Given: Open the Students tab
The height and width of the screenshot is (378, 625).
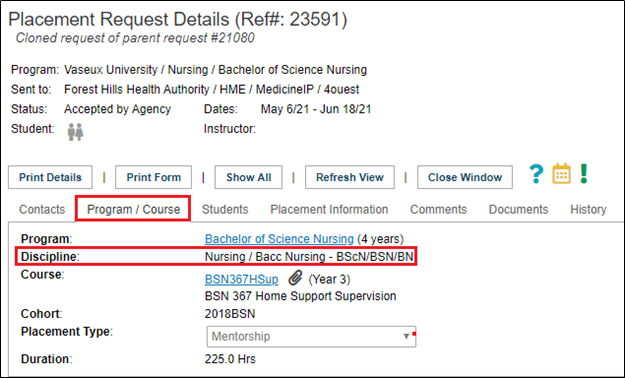Looking at the screenshot, I should (x=225, y=209).
